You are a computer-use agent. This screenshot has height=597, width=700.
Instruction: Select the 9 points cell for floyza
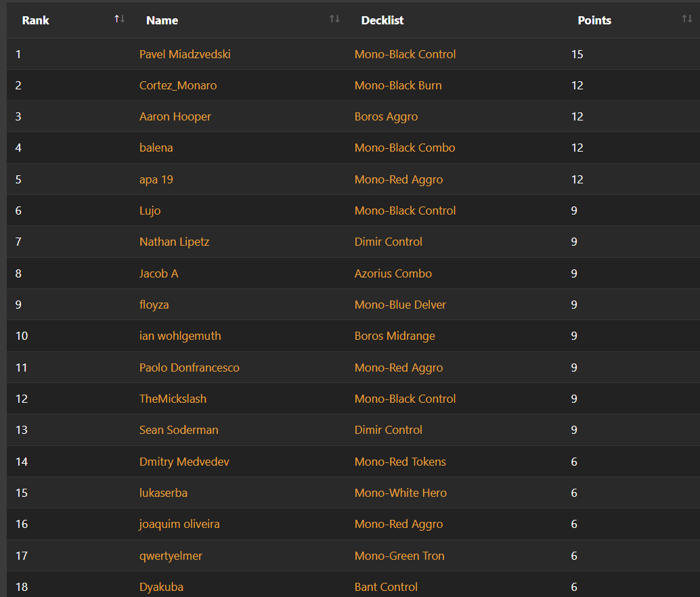click(x=573, y=305)
